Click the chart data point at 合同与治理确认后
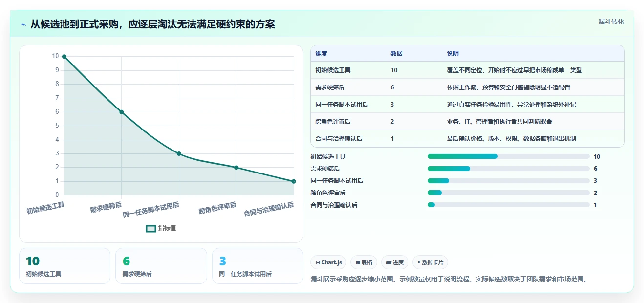The image size is (644, 303). 294,181
